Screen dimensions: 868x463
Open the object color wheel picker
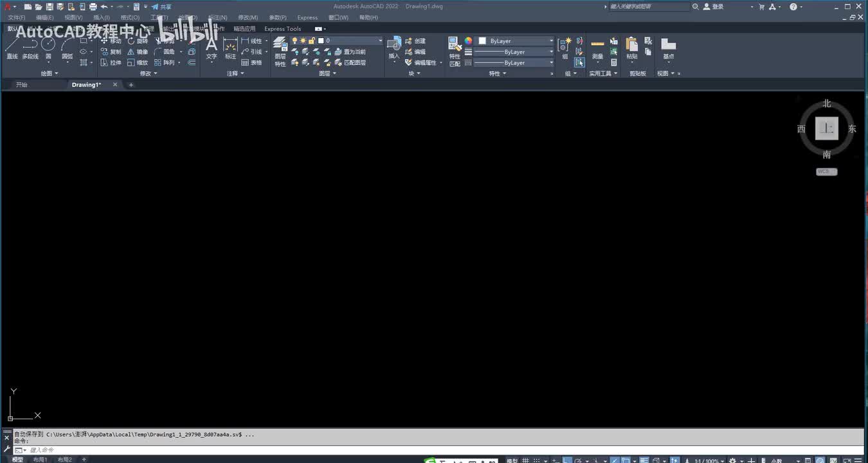468,41
